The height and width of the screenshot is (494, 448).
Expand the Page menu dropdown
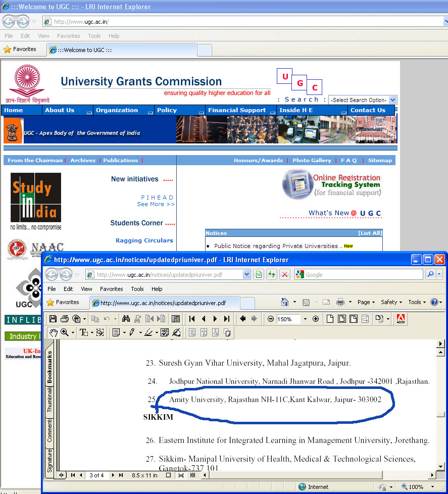pyautogui.click(x=366, y=302)
